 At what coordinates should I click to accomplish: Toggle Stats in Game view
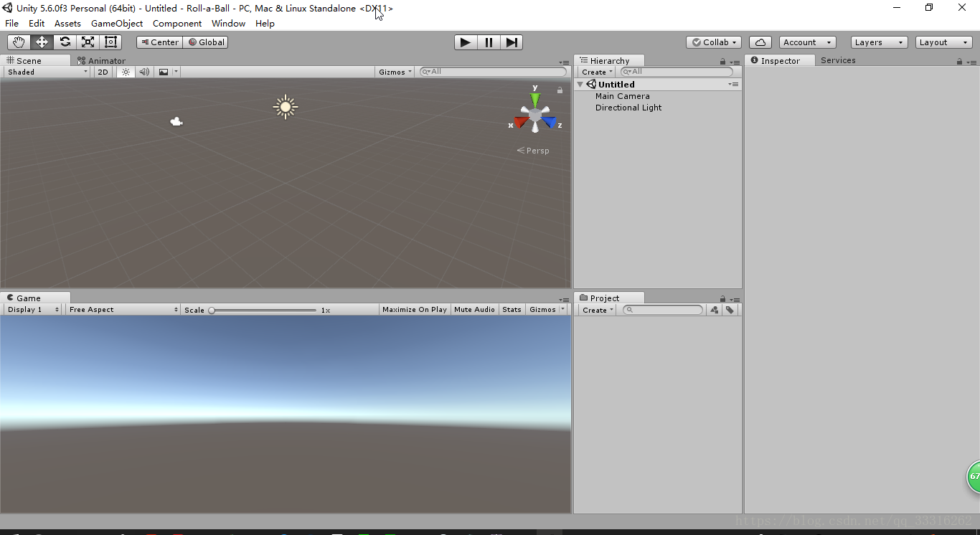click(512, 310)
